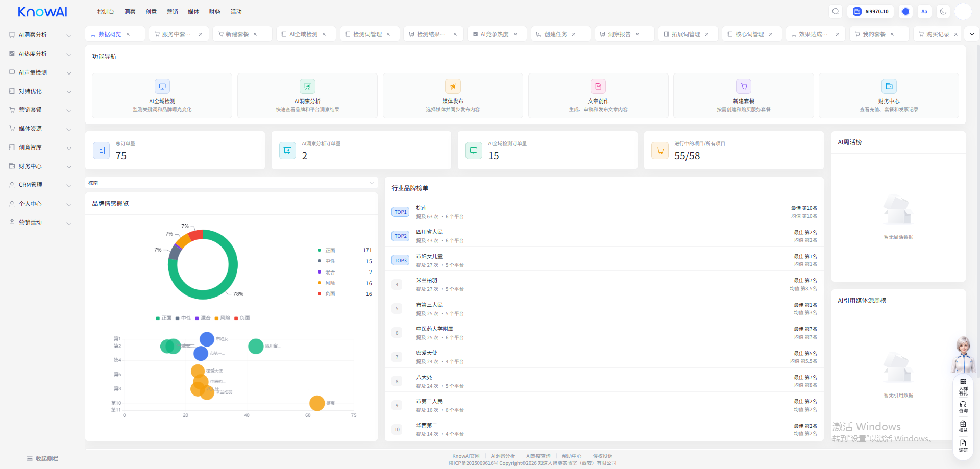Open the KnowAI官网 footer link
Image resolution: width=980 pixels, height=469 pixels.
(466, 456)
